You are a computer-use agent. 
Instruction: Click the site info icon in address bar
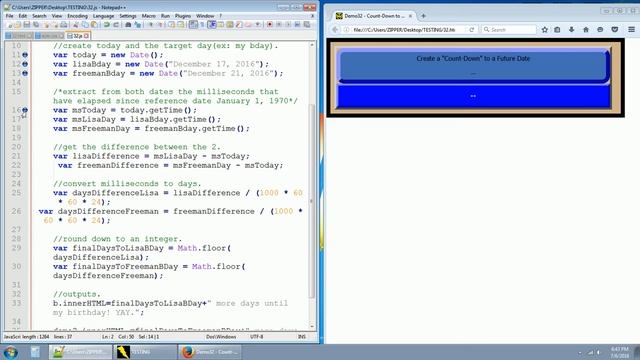[x=347, y=30]
